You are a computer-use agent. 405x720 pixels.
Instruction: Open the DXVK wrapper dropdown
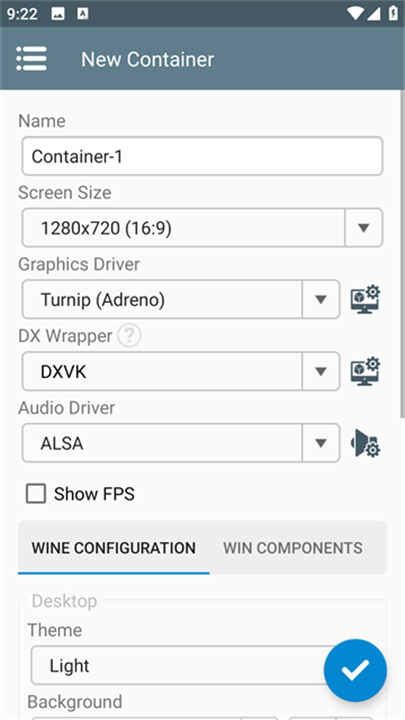tap(181, 371)
